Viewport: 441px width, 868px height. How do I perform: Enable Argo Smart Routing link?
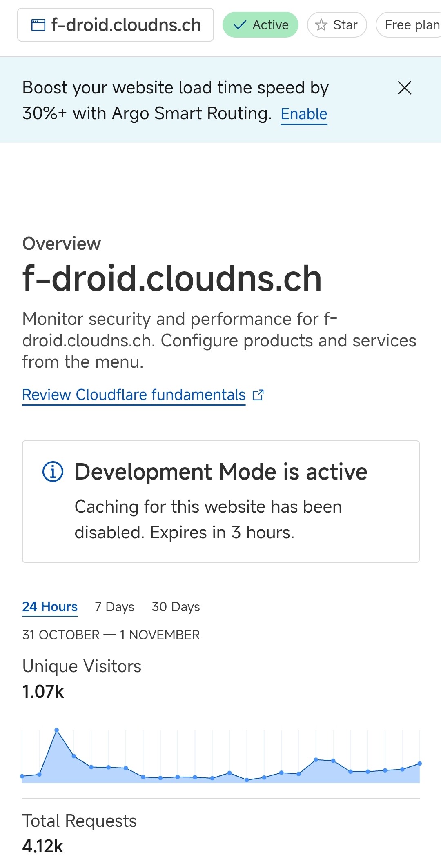click(x=304, y=114)
